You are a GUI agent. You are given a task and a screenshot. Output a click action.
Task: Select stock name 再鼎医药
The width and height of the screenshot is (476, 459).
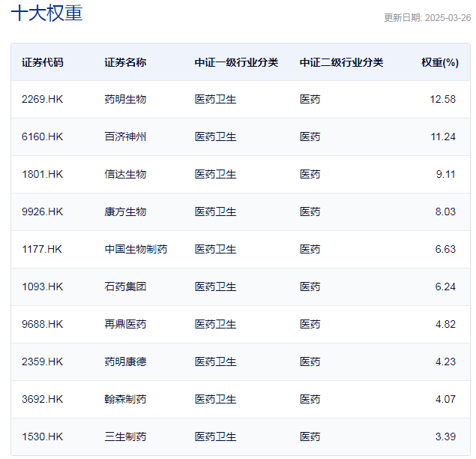point(125,324)
